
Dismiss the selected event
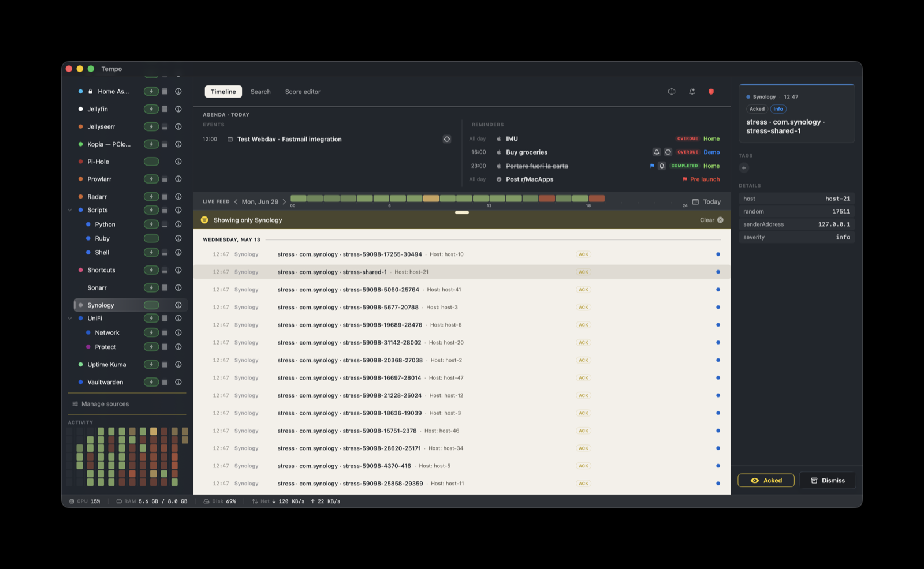(828, 480)
